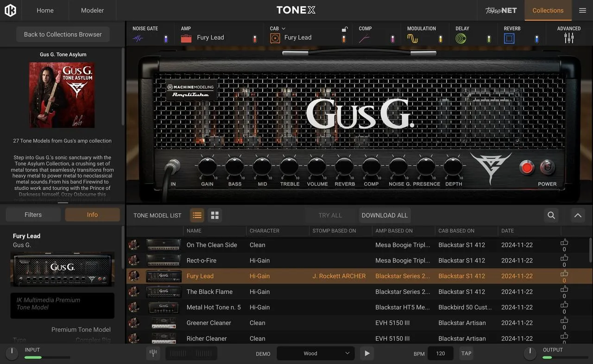Viewport: 593px width, 364px height.
Task: Select the Filters tab
Action: [33, 215]
